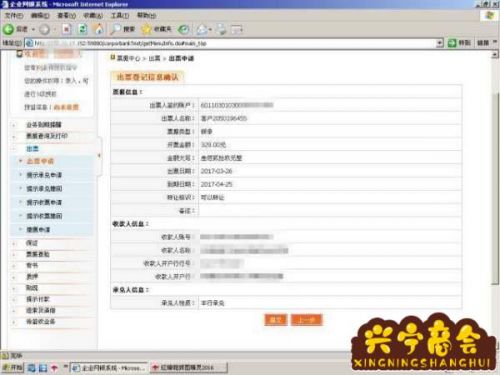Open the address bar history dropdown
Viewport: 500px width, 375px height.
(440, 43)
